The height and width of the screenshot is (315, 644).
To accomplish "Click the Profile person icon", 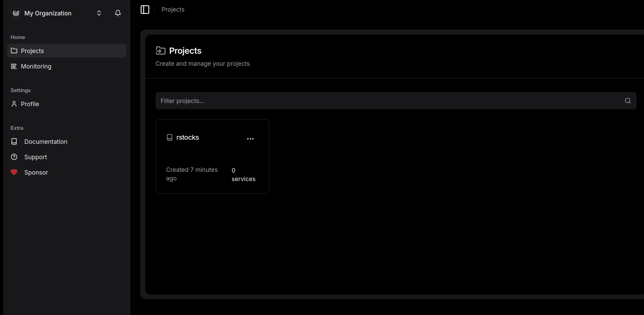I will tap(14, 104).
